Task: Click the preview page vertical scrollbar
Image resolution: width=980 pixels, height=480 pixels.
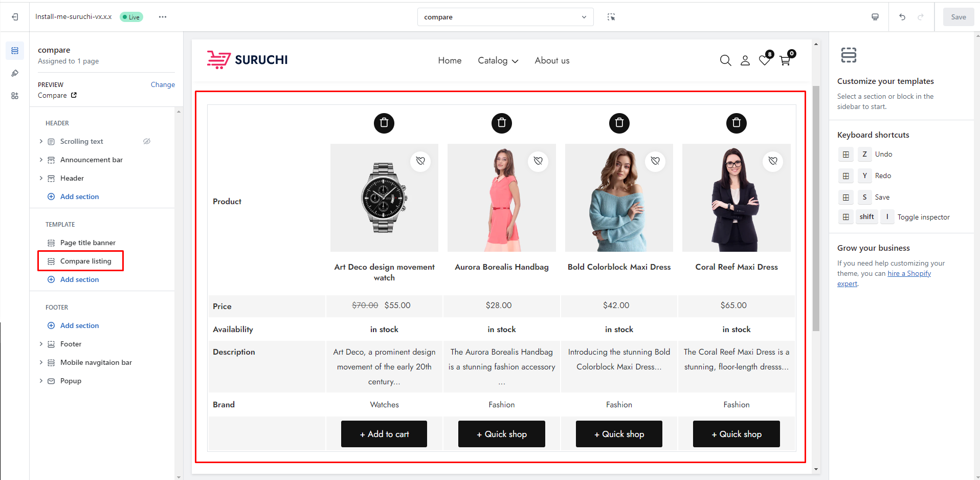Action: point(816,209)
